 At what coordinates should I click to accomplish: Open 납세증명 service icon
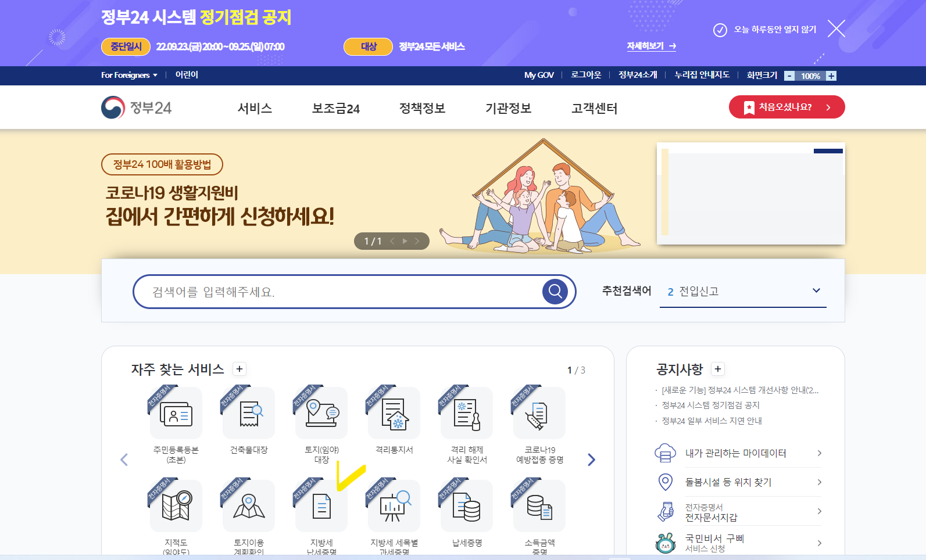point(467,506)
